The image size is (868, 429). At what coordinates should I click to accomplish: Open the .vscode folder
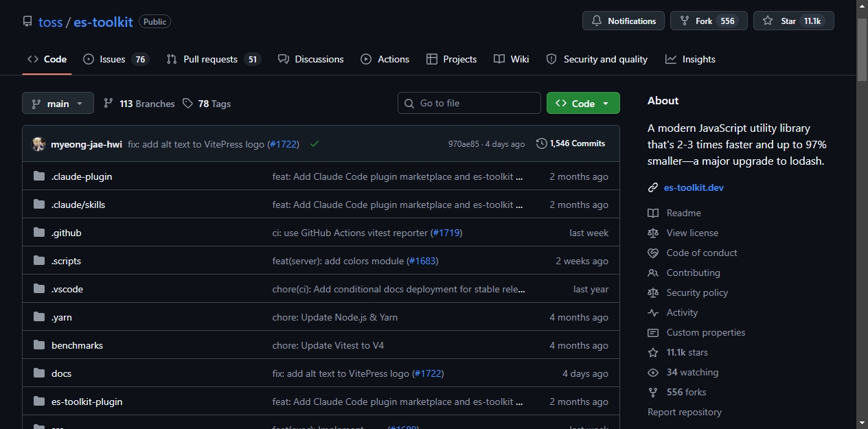(x=67, y=289)
